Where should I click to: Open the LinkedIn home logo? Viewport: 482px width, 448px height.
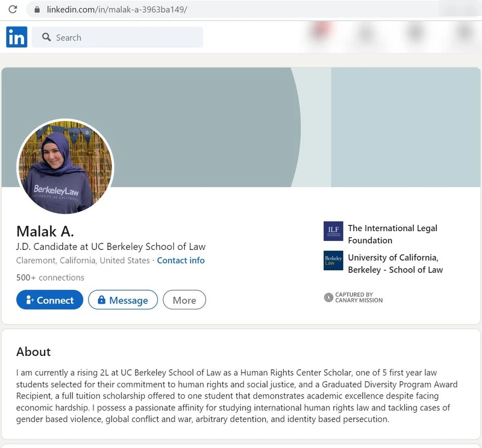(x=17, y=37)
